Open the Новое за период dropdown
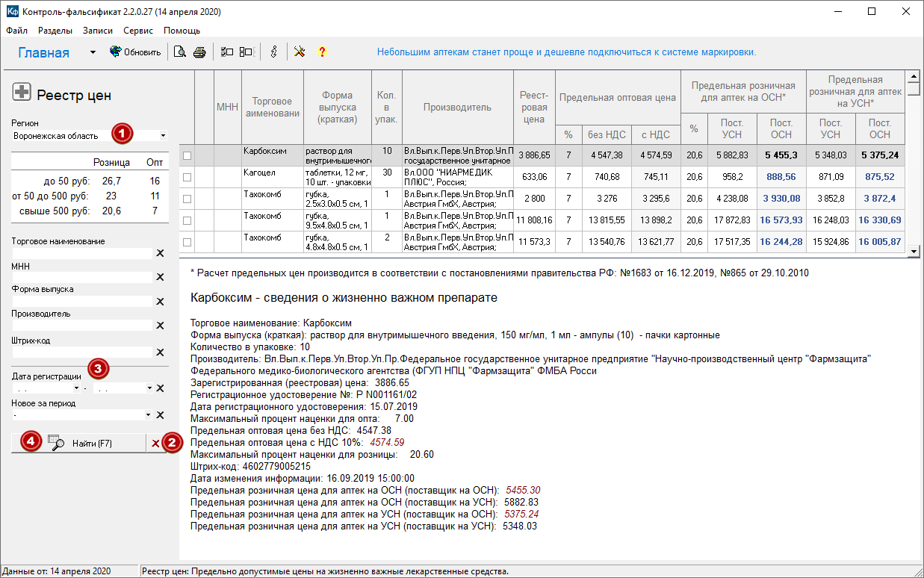 click(x=149, y=415)
